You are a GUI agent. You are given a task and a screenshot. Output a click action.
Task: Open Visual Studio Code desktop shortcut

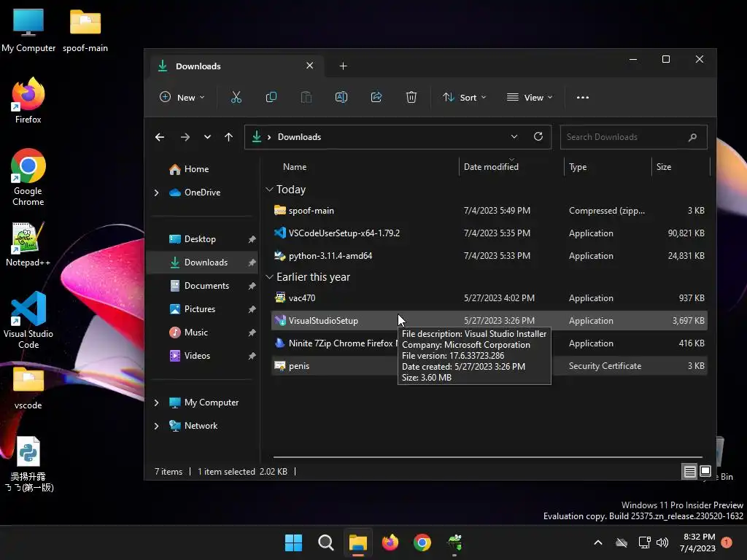tap(28, 320)
